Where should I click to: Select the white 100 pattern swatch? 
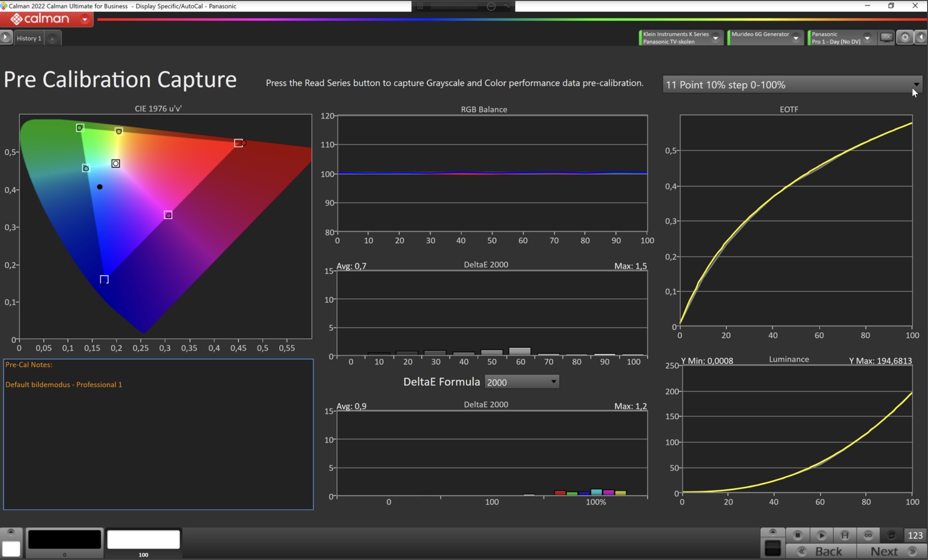point(144,539)
